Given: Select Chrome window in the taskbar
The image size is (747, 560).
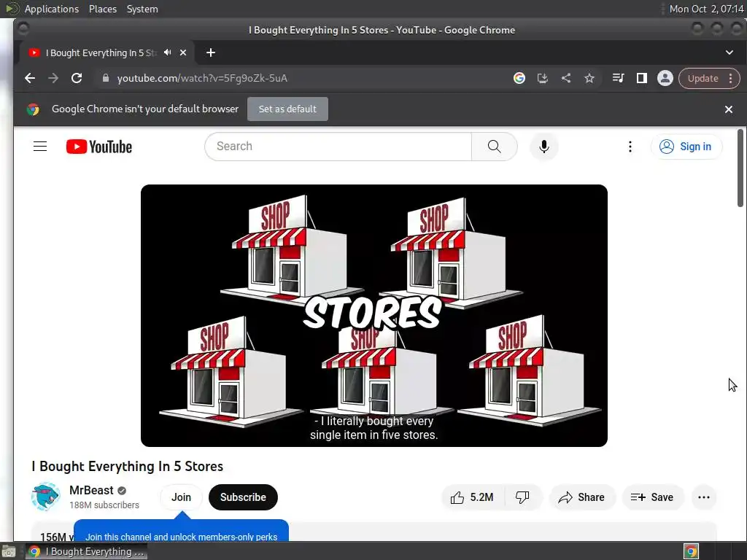Looking at the screenshot, I should 86,551.
